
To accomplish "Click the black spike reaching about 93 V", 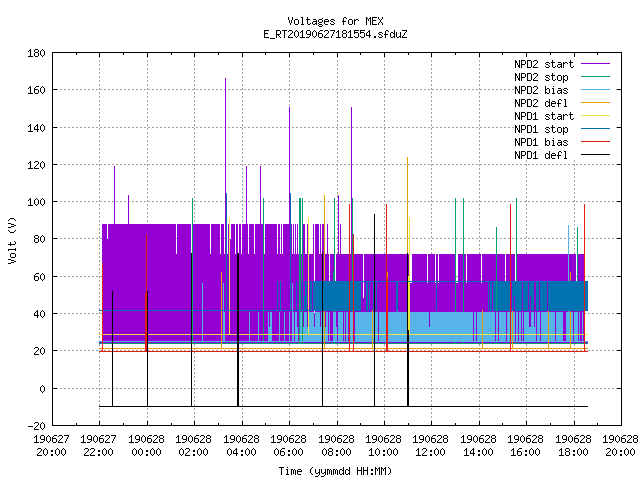I will coord(374,310).
